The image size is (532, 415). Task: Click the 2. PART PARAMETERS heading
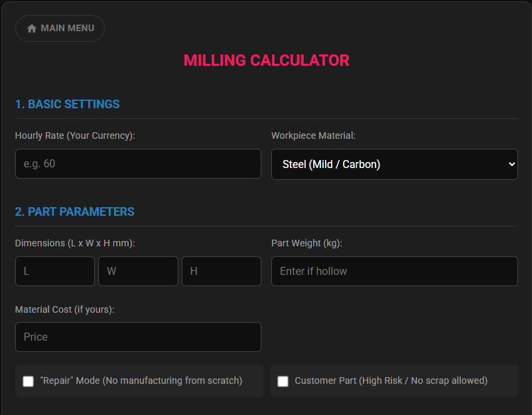[74, 212]
